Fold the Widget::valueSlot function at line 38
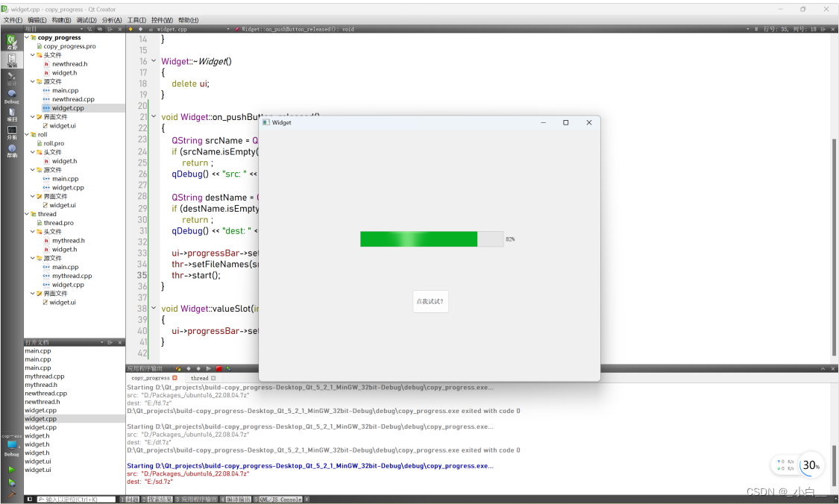The image size is (839, 504). pyautogui.click(x=154, y=308)
